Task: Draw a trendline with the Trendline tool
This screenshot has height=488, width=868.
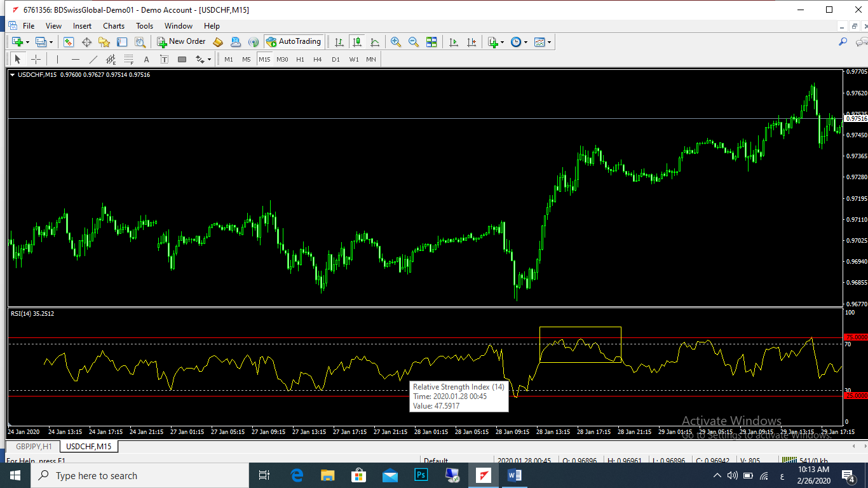Action: (x=93, y=59)
